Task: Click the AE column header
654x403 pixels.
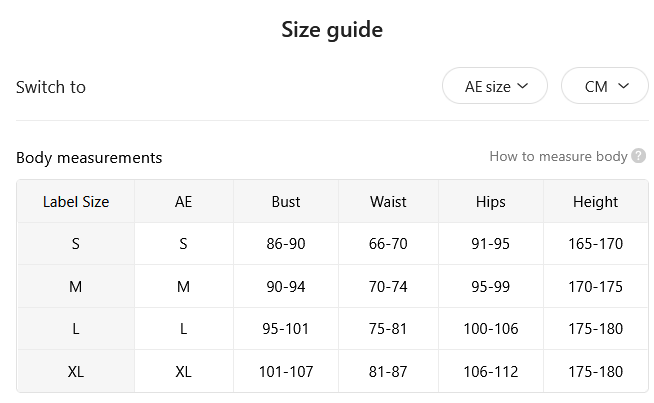Action: (184, 202)
